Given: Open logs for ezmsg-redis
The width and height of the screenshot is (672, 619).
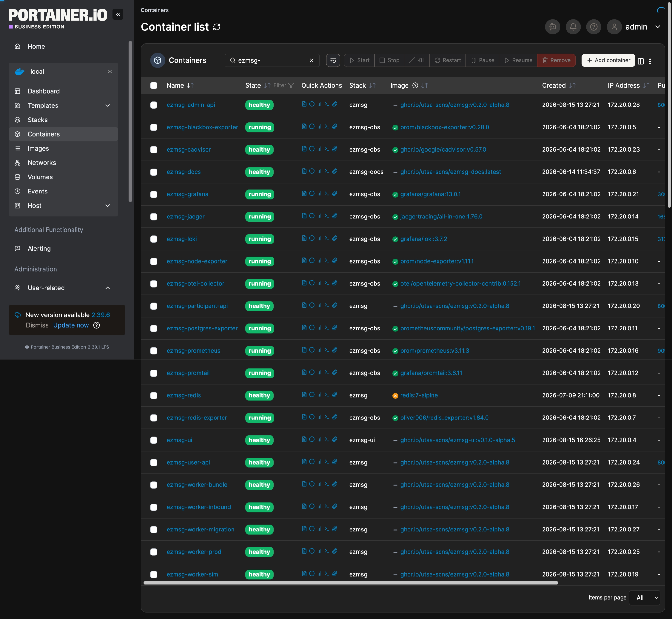Looking at the screenshot, I should tap(304, 394).
